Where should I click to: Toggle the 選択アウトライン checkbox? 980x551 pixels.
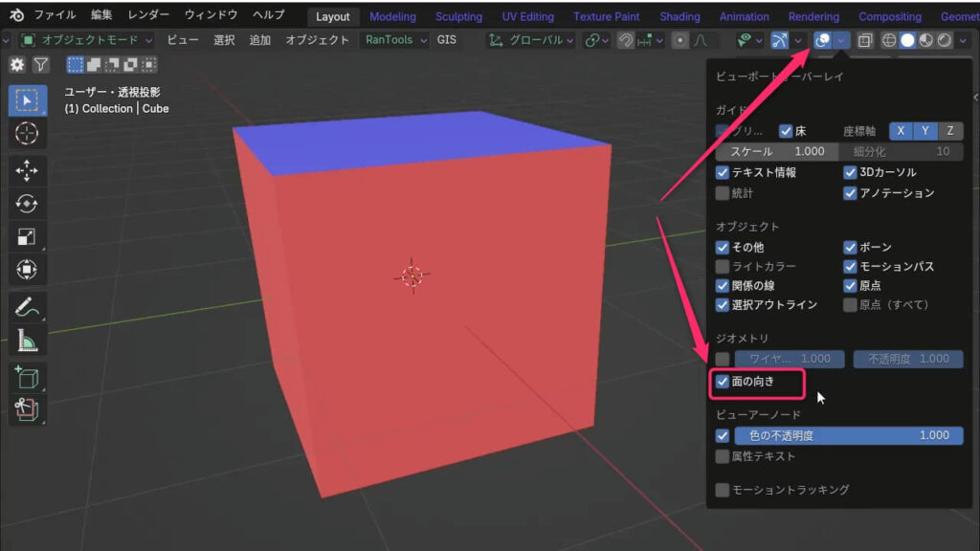723,305
